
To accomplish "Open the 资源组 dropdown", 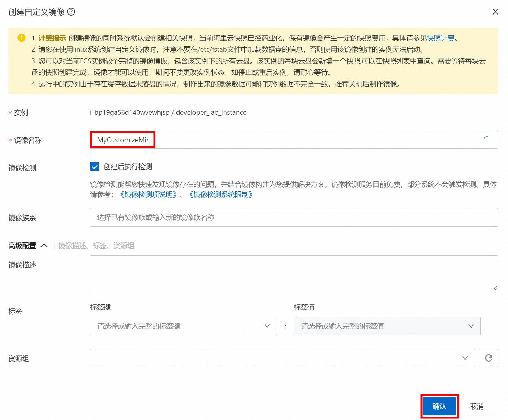I will coord(282,358).
